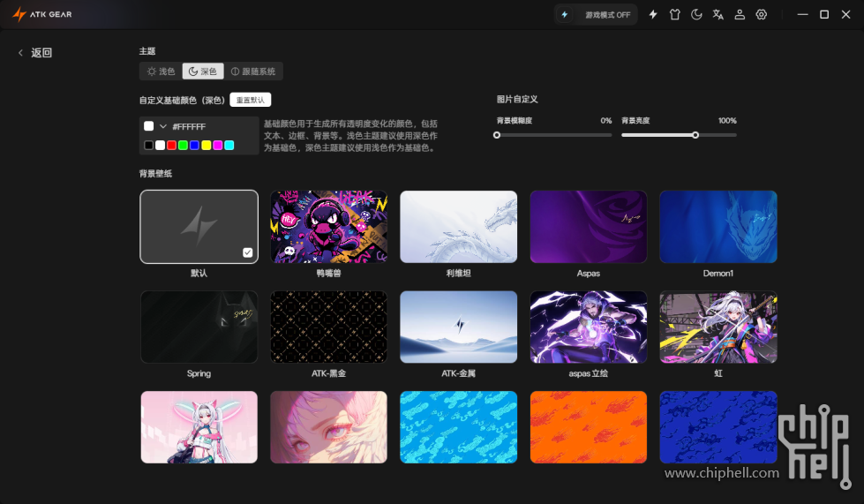This screenshot has height=504, width=864.
Task: Select the ATK-黑金 wallpaper
Action: tap(329, 327)
